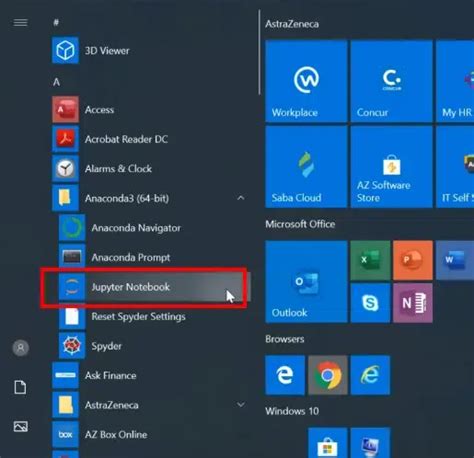474x458 pixels.
Task: Open the Excel tile
Action: pos(370,260)
